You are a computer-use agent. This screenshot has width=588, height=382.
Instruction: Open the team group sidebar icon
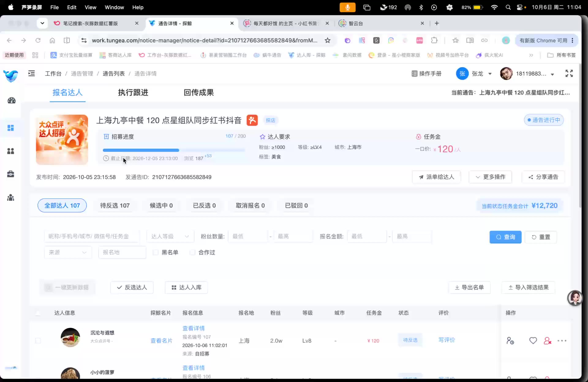pyautogui.click(x=11, y=197)
